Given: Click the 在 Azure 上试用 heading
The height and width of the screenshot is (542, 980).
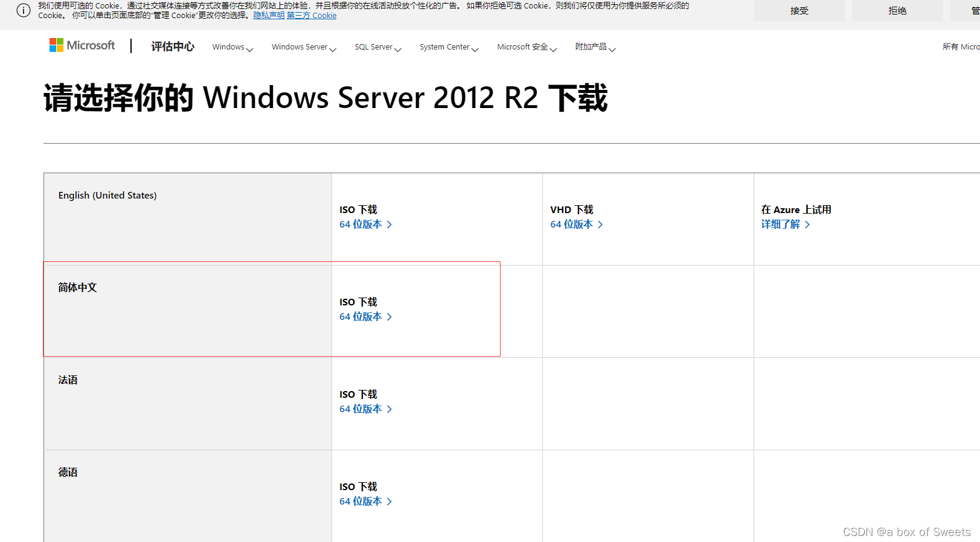Looking at the screenshot, I should pyautogui.click(x=796, y=209).
